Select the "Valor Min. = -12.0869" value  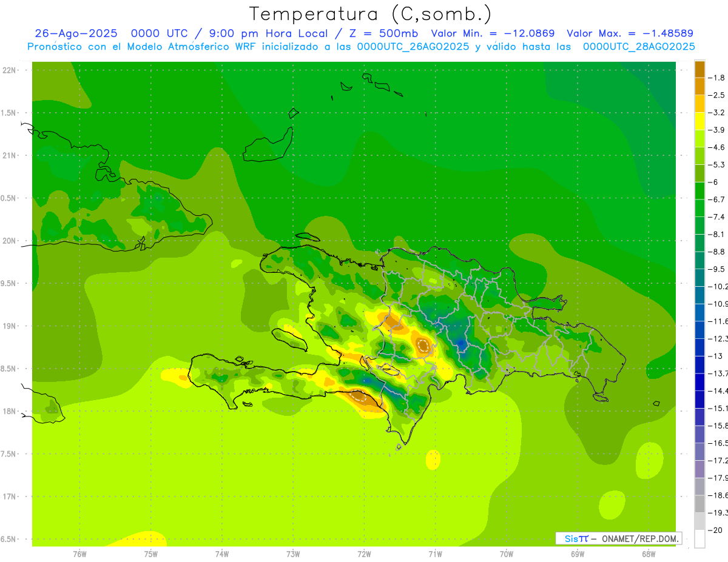tap(493, 33)
